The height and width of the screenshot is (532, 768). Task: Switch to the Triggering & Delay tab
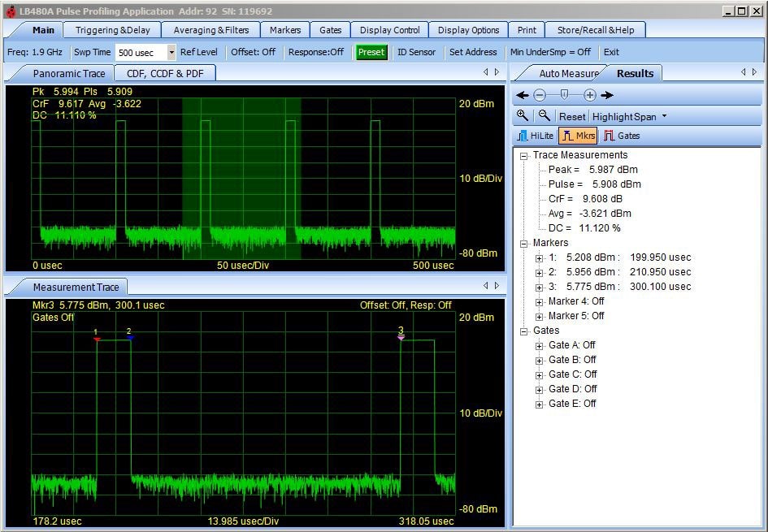[112, 30]
